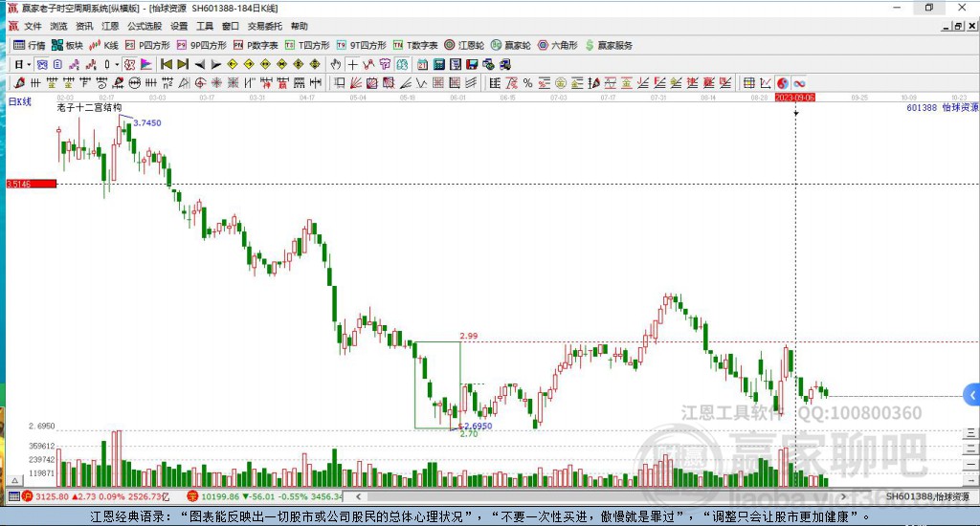Image resolution: width=980 pixels, height=526 pixels.
Task: Open the 行情 quotes view
Action: (x=30, y=45)
